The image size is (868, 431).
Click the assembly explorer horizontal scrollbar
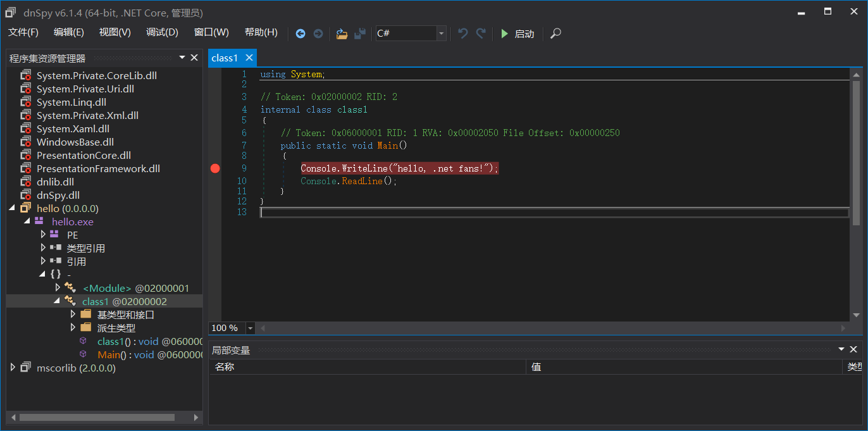click(x=97, y=417)
